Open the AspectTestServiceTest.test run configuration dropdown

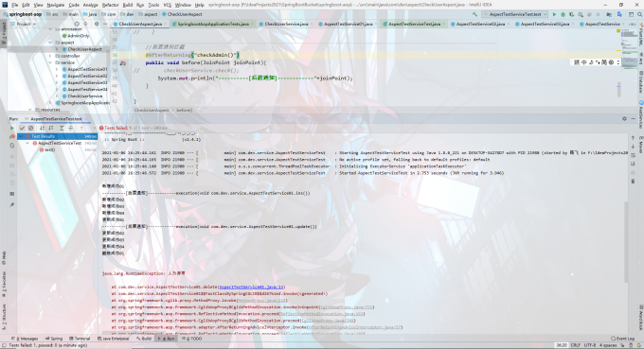(x=516, y=14)
